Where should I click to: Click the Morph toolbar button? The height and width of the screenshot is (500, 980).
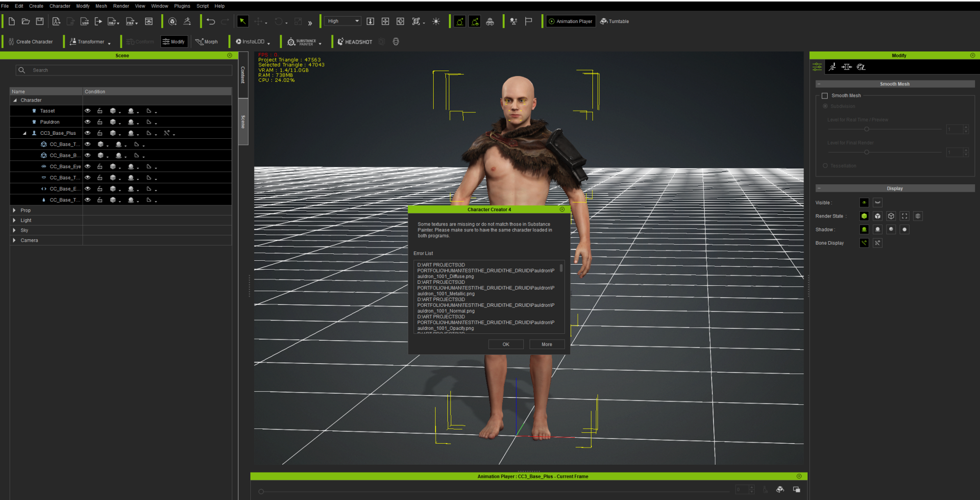tap(207, 42)
